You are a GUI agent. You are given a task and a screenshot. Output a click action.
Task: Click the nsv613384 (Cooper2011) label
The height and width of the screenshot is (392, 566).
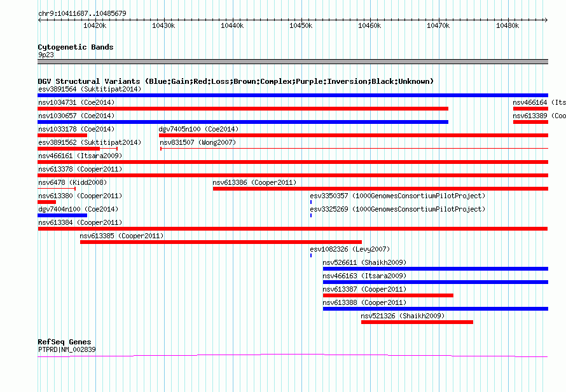(x=80, y=222)
